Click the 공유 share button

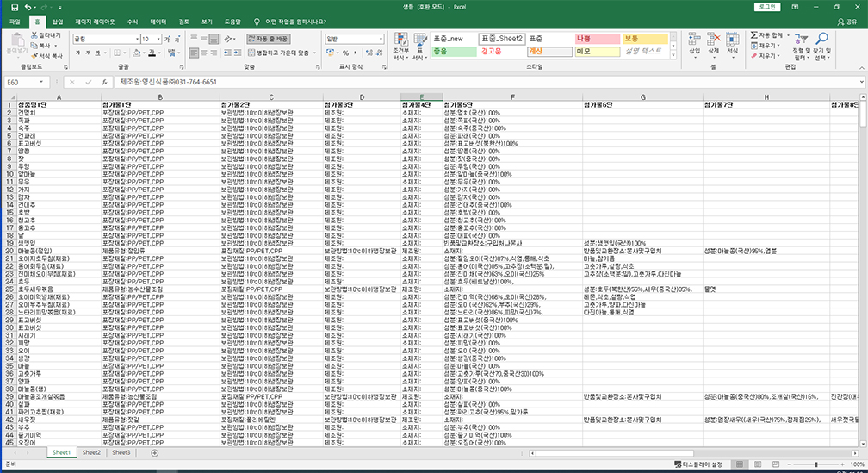[x=847, y=22]
